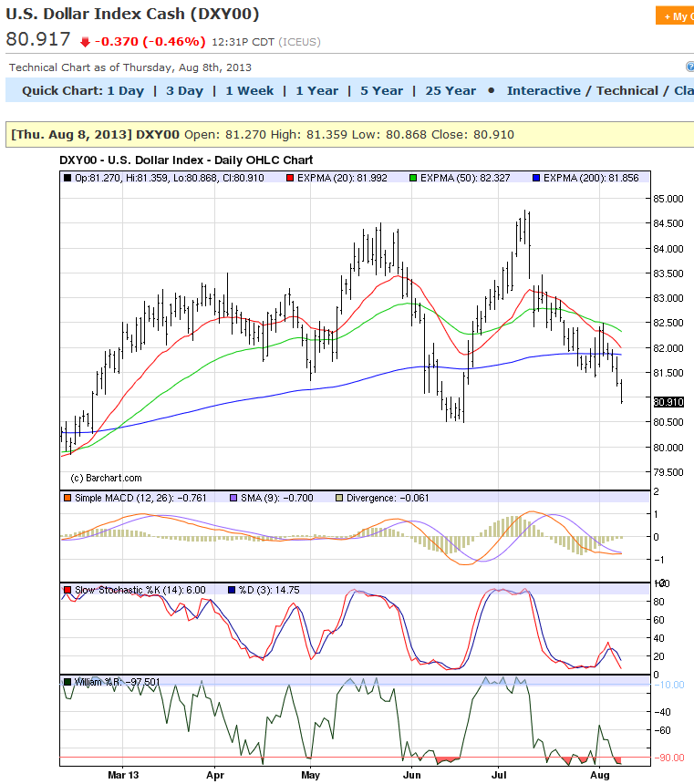Click the dark green William %R swatch

coord(67,682)
